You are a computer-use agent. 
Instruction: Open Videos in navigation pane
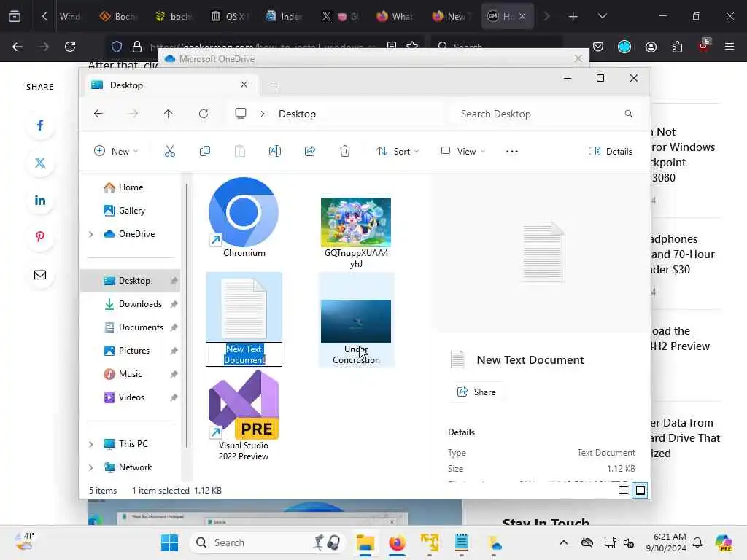[x=131, y=397]
